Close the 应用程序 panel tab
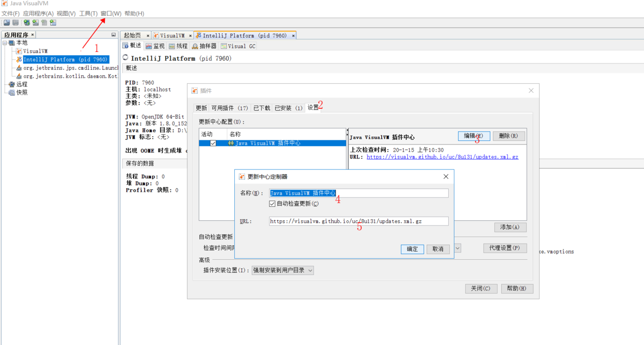 [32, 35]
